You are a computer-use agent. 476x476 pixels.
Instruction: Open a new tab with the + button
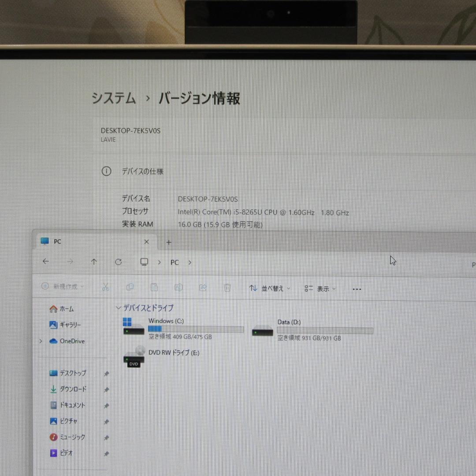[169, 242]
